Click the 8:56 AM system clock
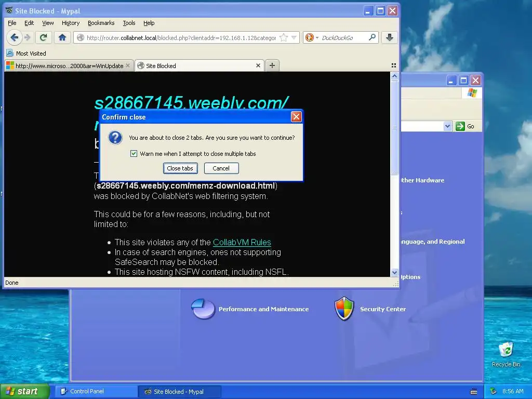Viewport: 532px width, 399px height. 513,391
